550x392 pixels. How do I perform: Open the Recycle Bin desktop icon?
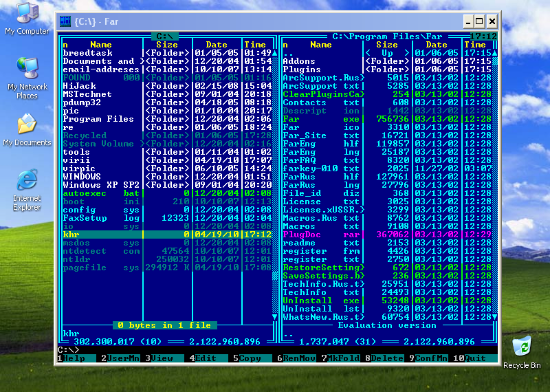522,352
